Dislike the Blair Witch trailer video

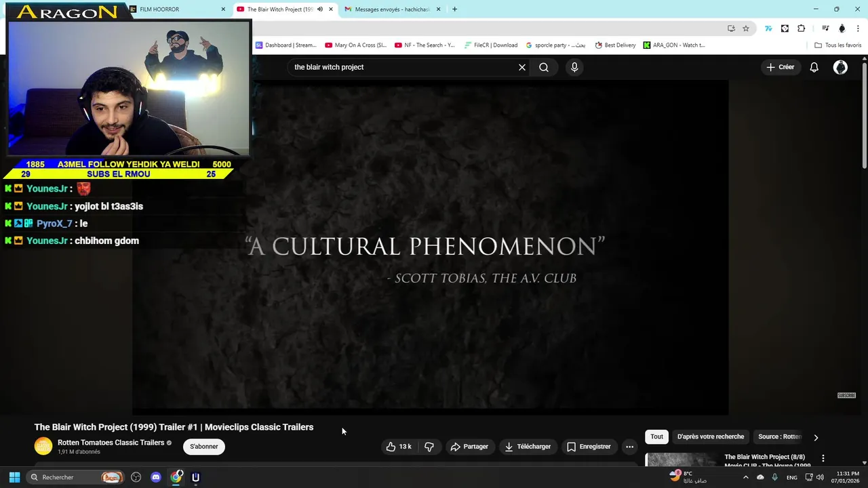pyautogui.click(x=429, y=447)
